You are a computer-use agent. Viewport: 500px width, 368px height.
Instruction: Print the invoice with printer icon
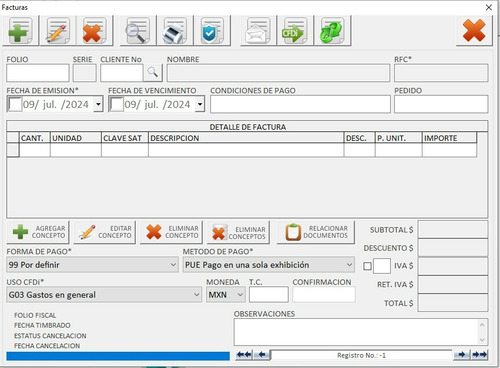tap(175, 31)
